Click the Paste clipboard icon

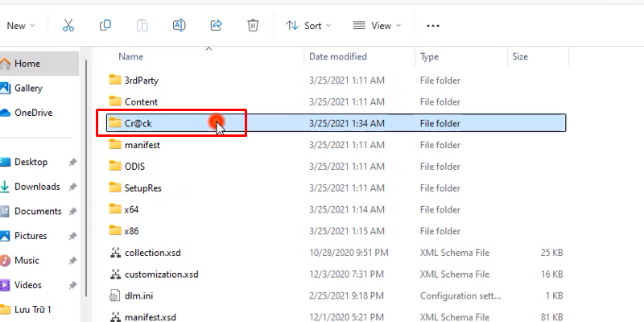point(142,26)
